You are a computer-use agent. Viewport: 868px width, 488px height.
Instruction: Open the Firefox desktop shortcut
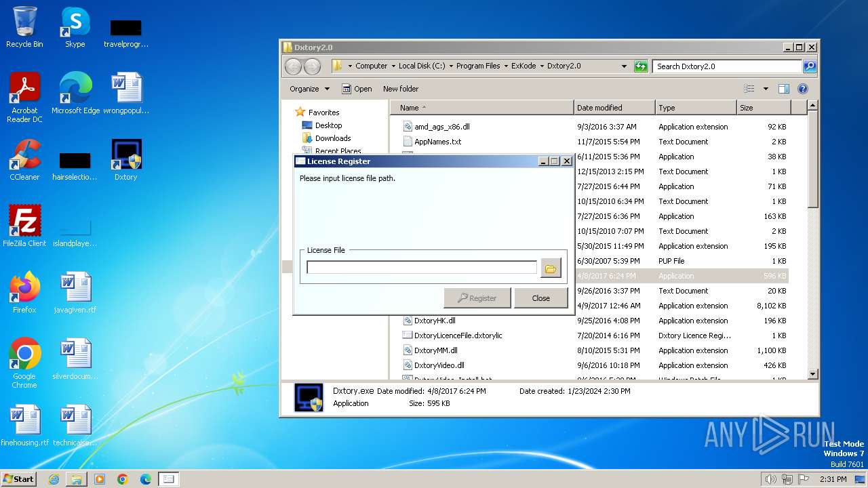[x=24, y=293]
